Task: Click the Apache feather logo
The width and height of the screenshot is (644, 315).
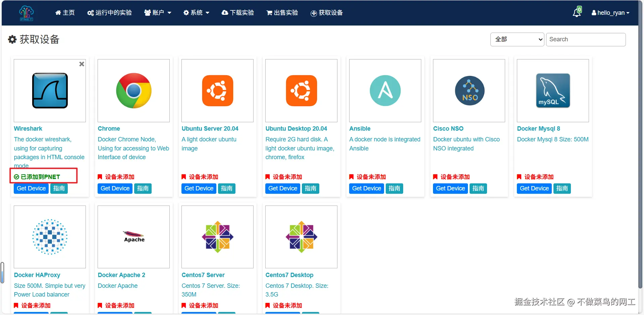Action: tap(134, 236)
